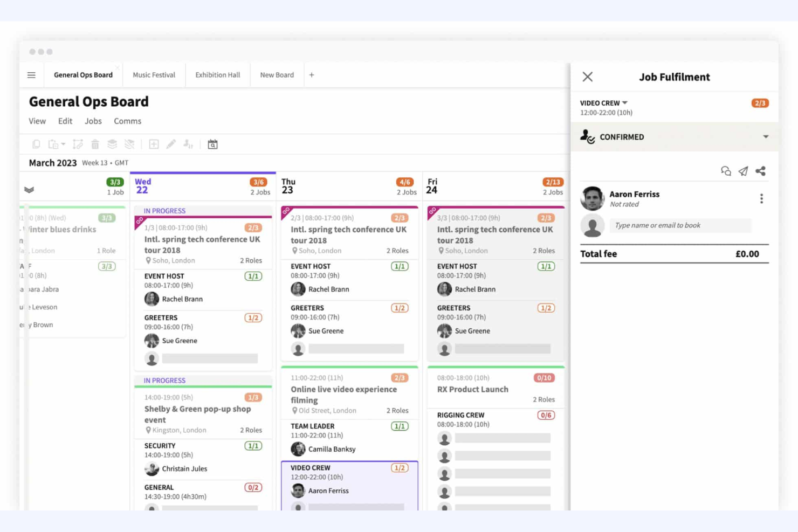The image size is (798, 532).
Task: Click the share icon in Job Fulfilment panel
Action: (x=761, y=171)
